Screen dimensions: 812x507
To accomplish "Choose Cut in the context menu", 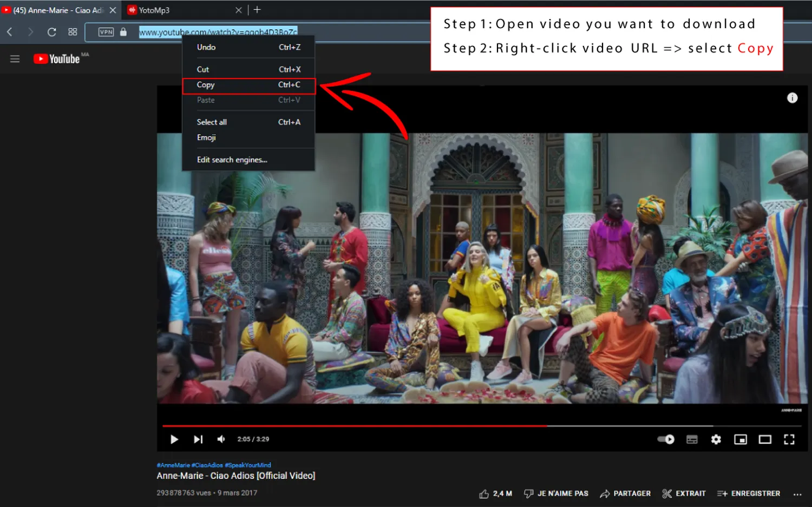I will (x=248, y=69).
